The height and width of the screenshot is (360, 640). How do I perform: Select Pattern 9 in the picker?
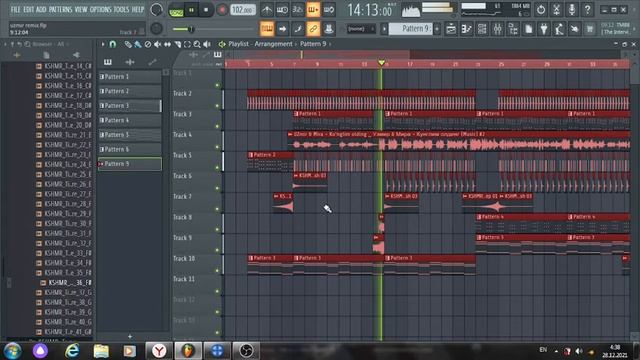coord(130,164)
